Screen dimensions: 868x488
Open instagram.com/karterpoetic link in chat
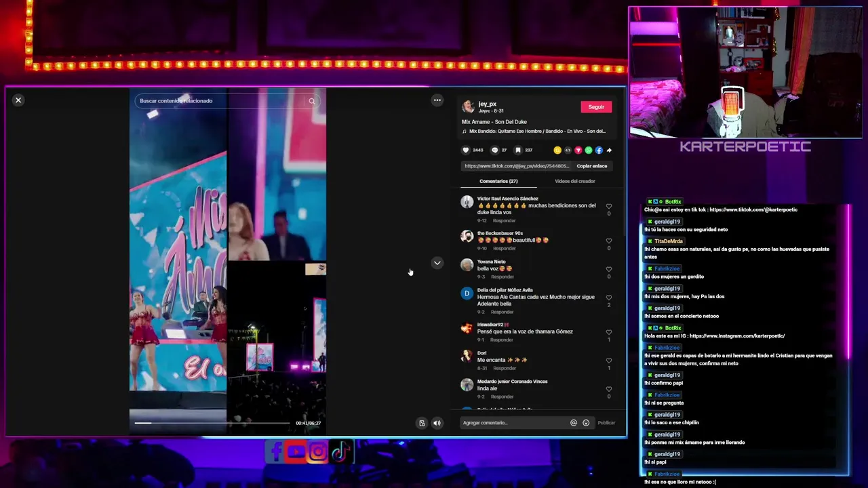(x=737, y=336)
